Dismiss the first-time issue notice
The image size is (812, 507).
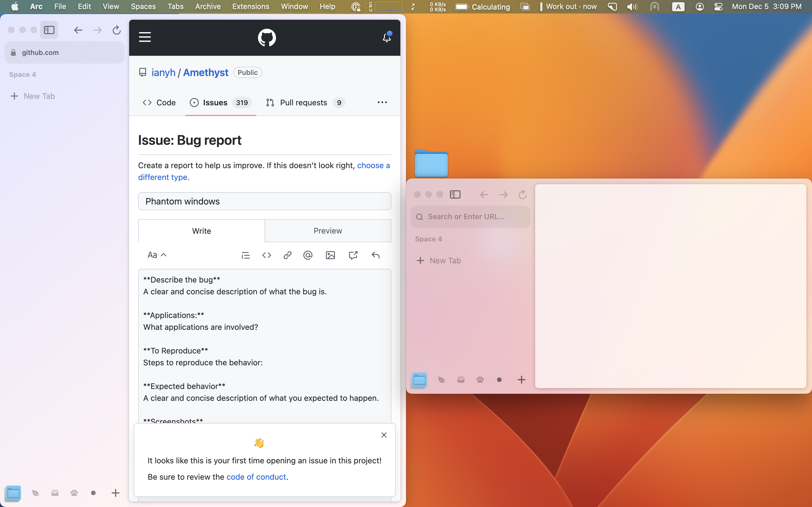coord(384,435)
